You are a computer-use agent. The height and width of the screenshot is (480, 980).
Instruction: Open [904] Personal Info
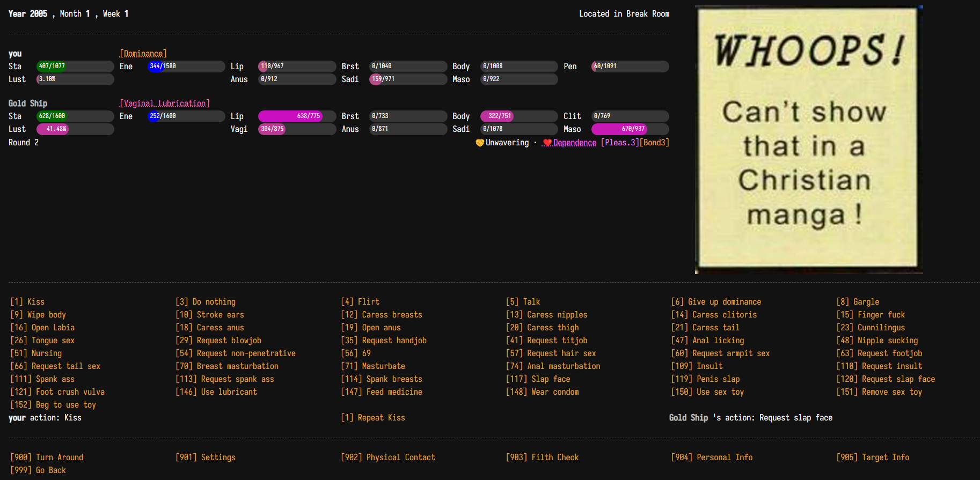712,457
